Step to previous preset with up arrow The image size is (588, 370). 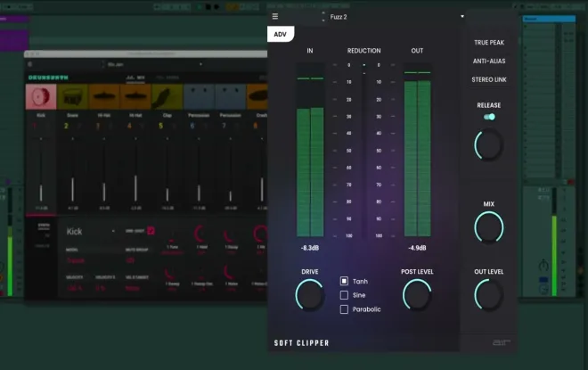(x=323, y=13)
